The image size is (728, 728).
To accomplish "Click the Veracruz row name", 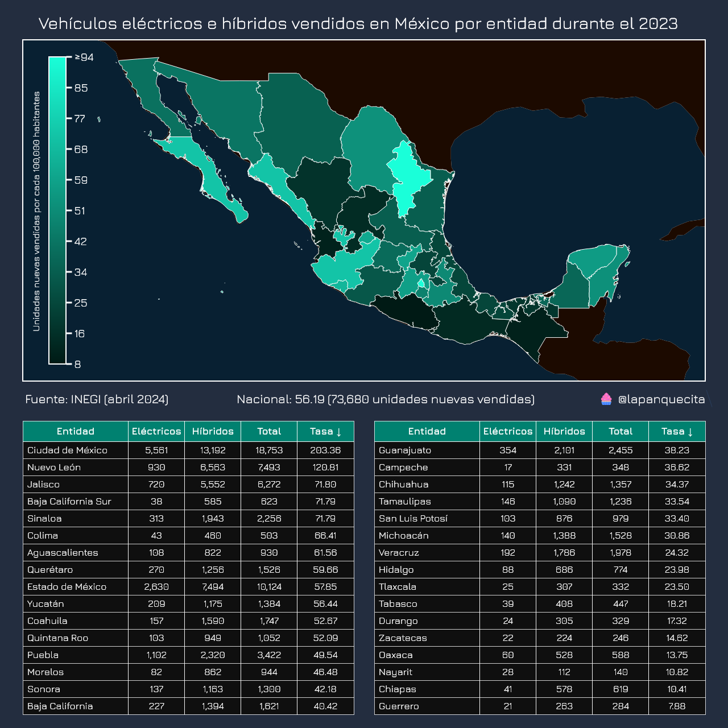I will click(399, 552).
